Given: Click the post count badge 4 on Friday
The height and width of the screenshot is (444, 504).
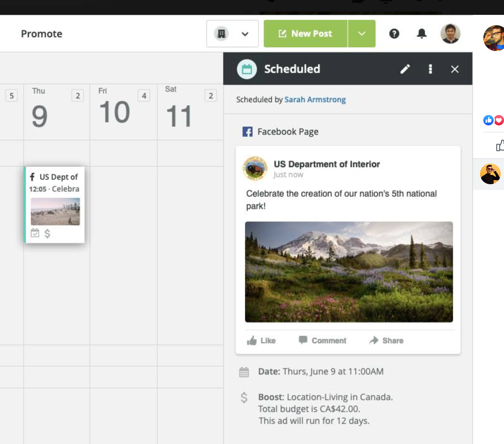Looking at the screenshot, I should (x=144, y=96).
